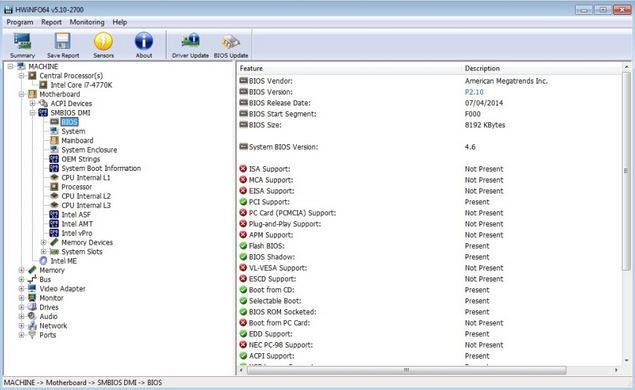The height and width of the screenshot is (390, 635).
Task: Select the System Enclosure entry
Action: click(x=89, y=150)
